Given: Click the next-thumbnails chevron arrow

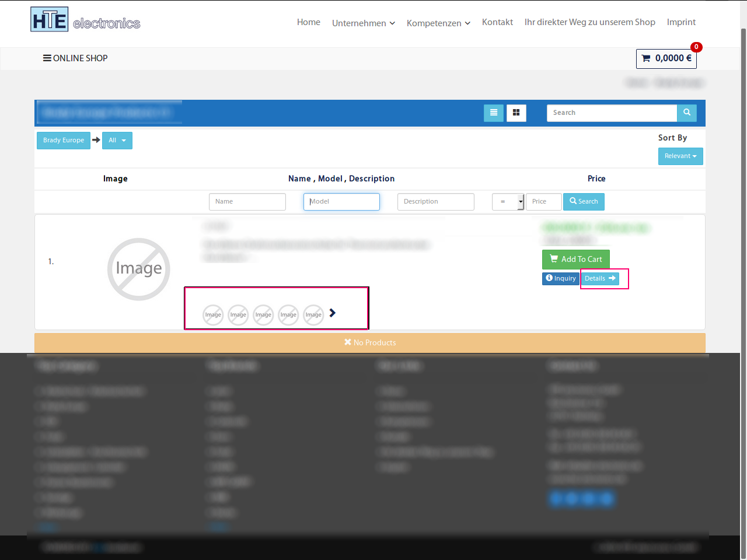Looking at the screenshot, I should [333, 313].
